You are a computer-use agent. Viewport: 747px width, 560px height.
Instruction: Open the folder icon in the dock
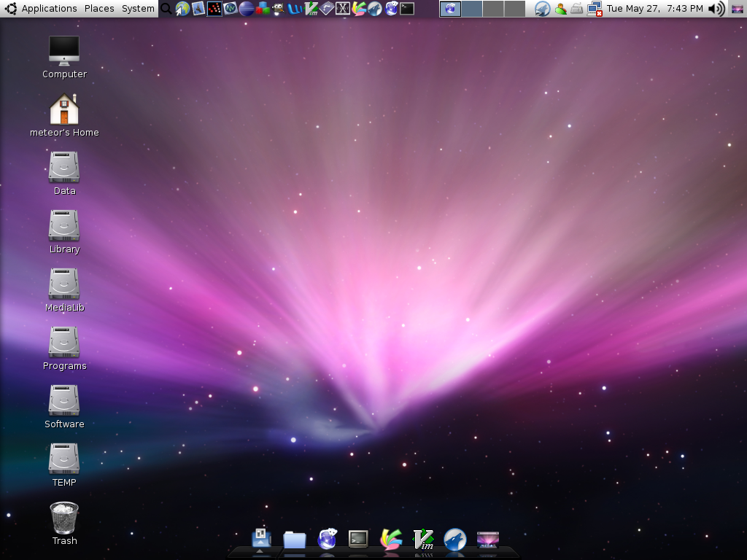pos(295,540)
